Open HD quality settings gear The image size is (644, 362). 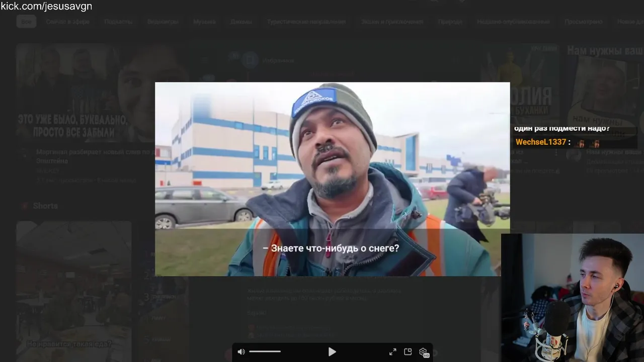[424, 352]
